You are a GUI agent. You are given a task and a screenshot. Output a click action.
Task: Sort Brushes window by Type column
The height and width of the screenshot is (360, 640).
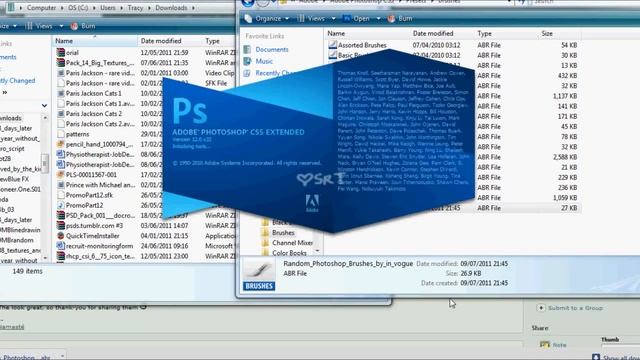[484, 33]
